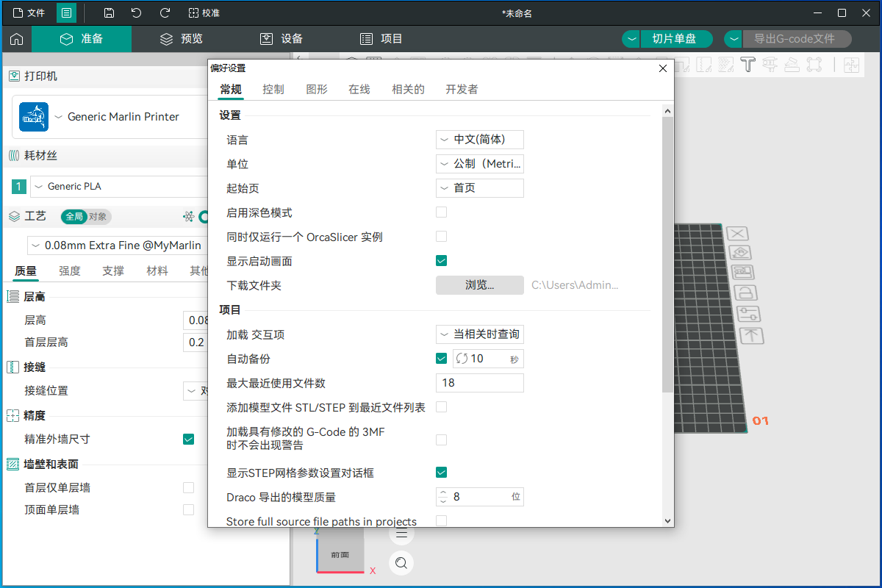Lock the build plate icon
Viewport: 882px width, 588px height.
tap(745, 293)
